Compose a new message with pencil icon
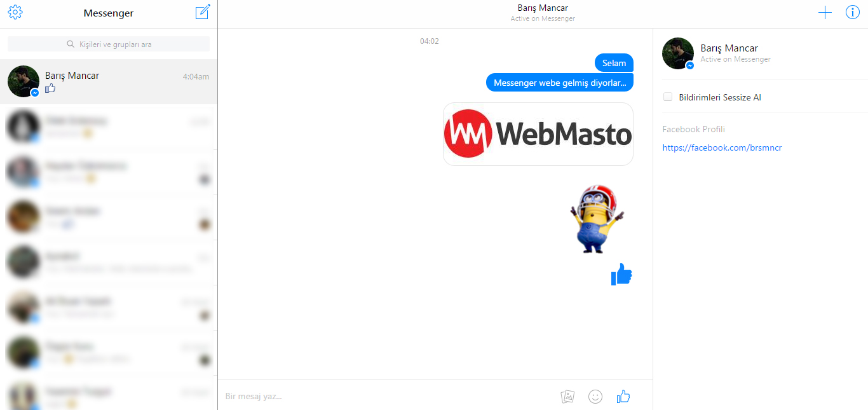This screenshot has width=868, height=410. (x=203, y=11)
